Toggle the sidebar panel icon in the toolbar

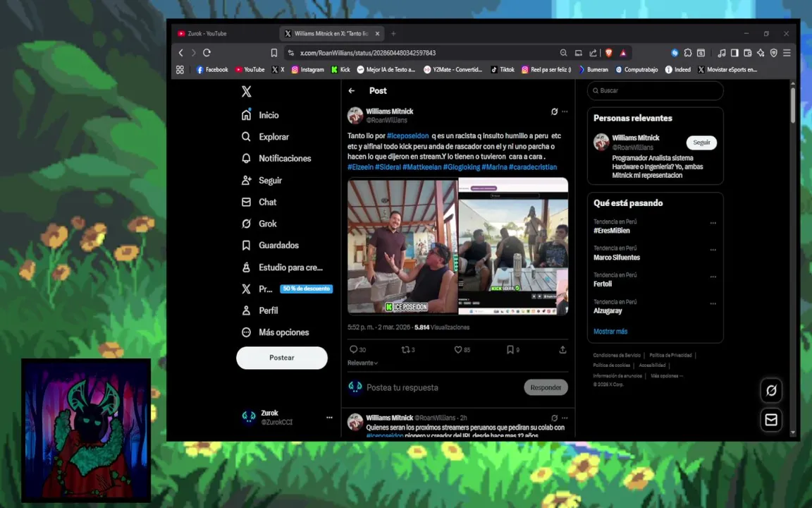pos(734,53)
